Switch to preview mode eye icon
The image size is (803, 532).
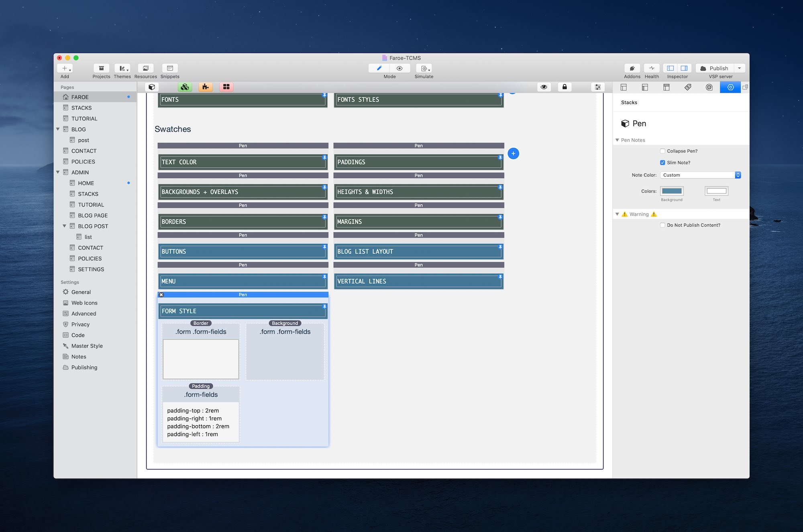coord(399,68)
